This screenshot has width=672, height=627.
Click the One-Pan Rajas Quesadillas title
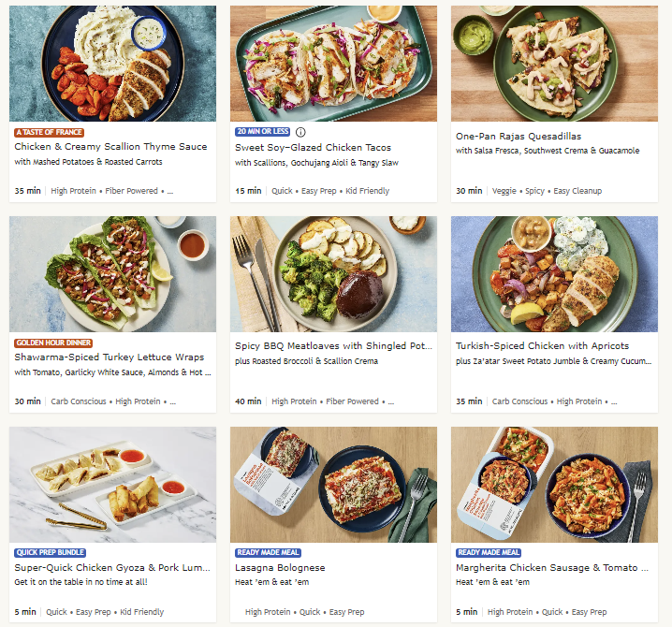pyautogui.click(x=518, y=137)
